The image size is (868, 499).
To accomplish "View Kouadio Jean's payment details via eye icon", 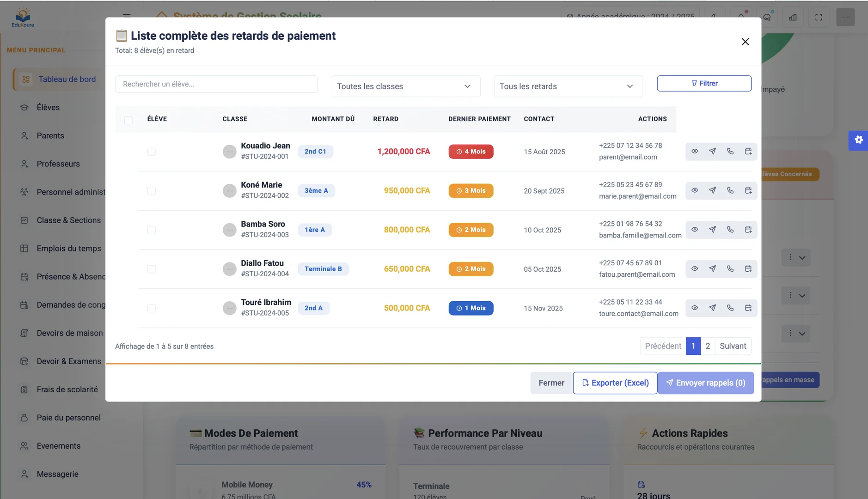I will pos(695,151).
